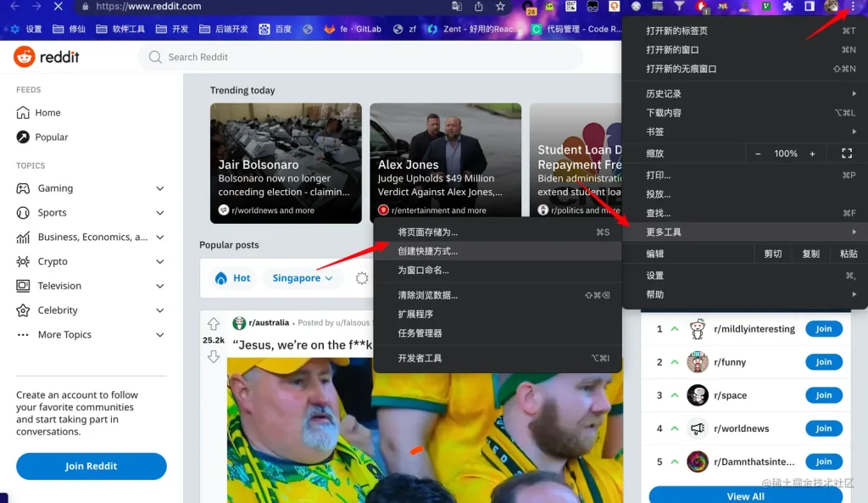Click the Search Reddit field
The height and width of the screenshot is (503, 868).
tap(360, 57)
